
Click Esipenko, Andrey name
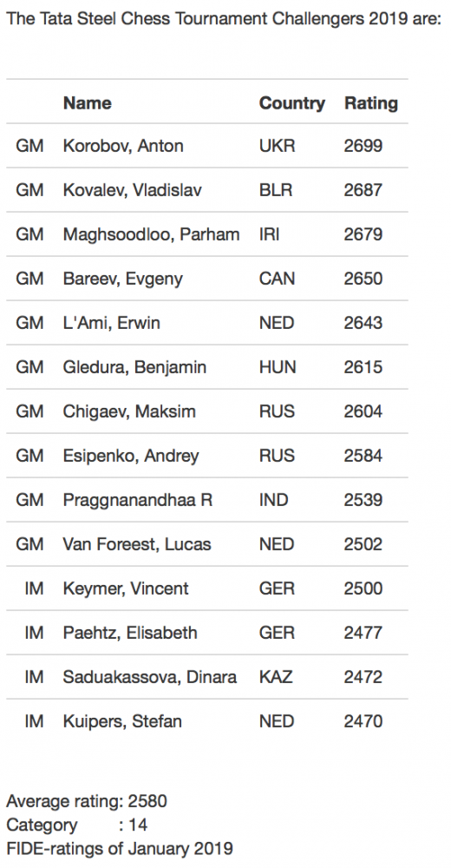coord(131,456)
